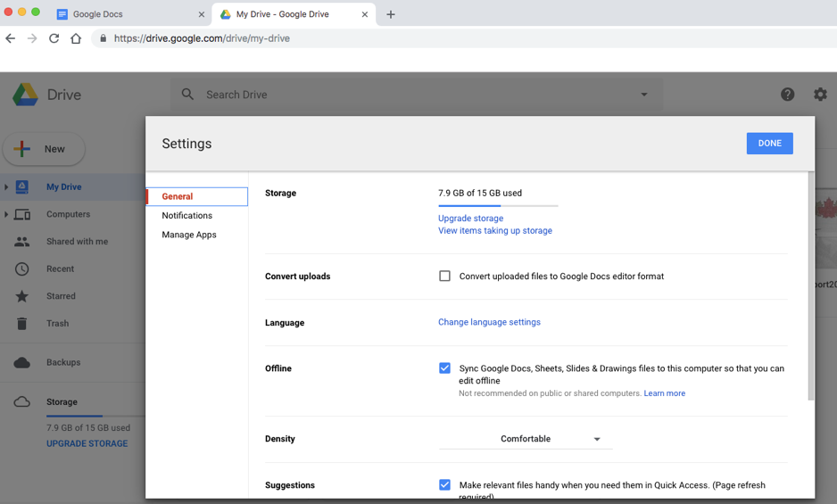The image size is (837, 504).
Task: Click the browser home icon
Action: tap(76, 38)
